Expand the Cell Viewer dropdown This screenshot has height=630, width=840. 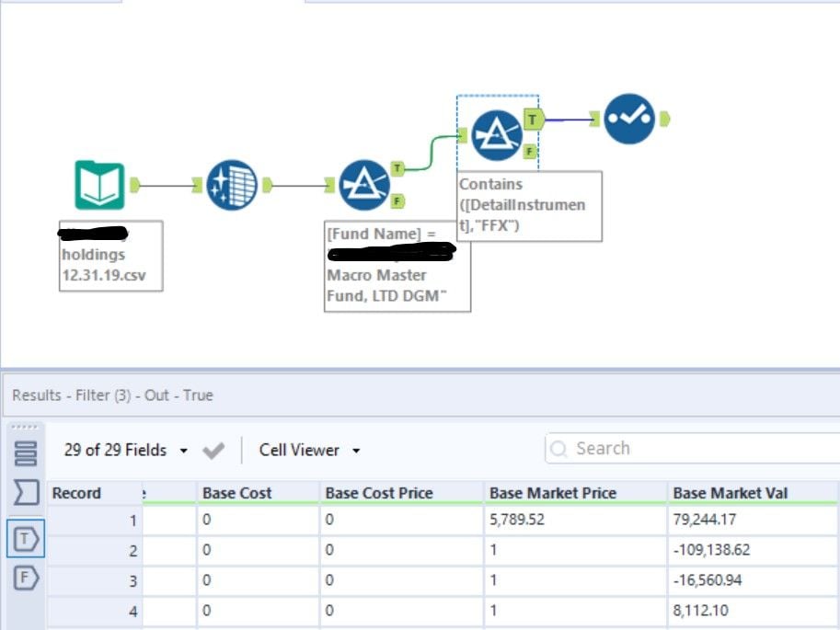(357, 450)
